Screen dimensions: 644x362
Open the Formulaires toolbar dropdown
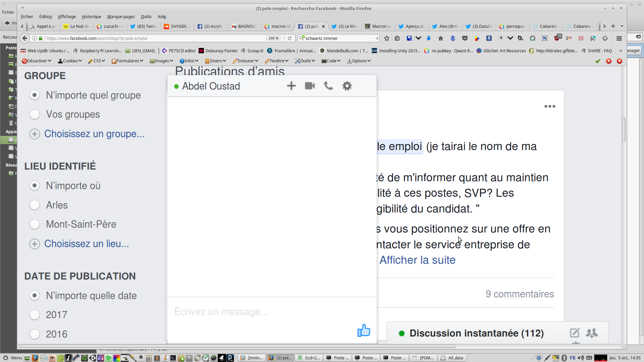point(127,61)
